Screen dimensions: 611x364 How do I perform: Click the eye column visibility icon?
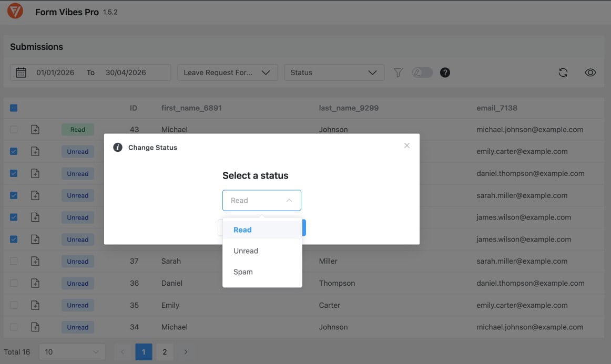(590, 72)
